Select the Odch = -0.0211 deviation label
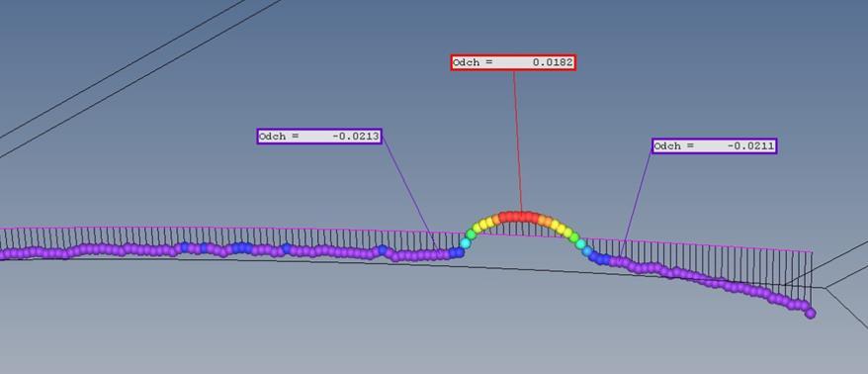This screenshot has height=374, width=868. click(714, 145)
